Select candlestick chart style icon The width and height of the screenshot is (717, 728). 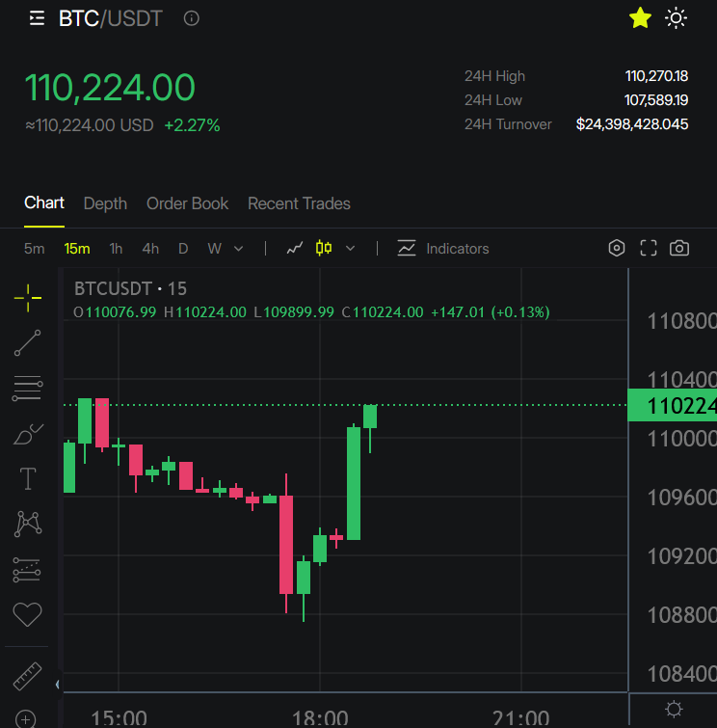tap(324, 248)
